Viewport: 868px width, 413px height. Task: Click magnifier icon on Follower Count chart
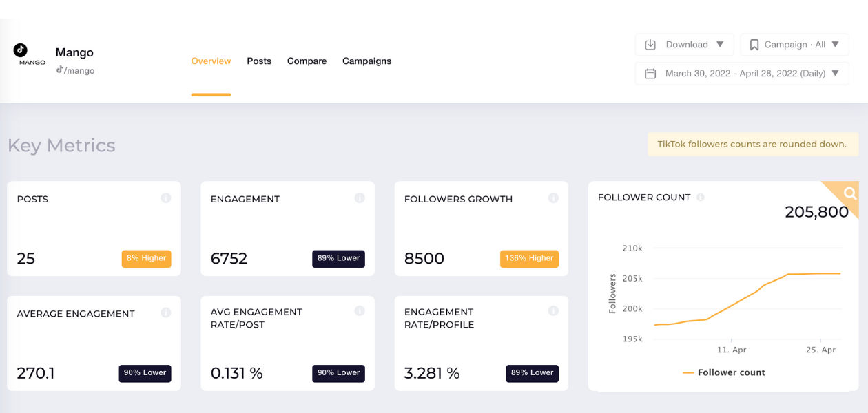point(850,193)
